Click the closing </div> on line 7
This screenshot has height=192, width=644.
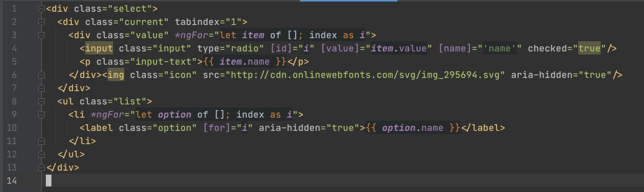74,88
